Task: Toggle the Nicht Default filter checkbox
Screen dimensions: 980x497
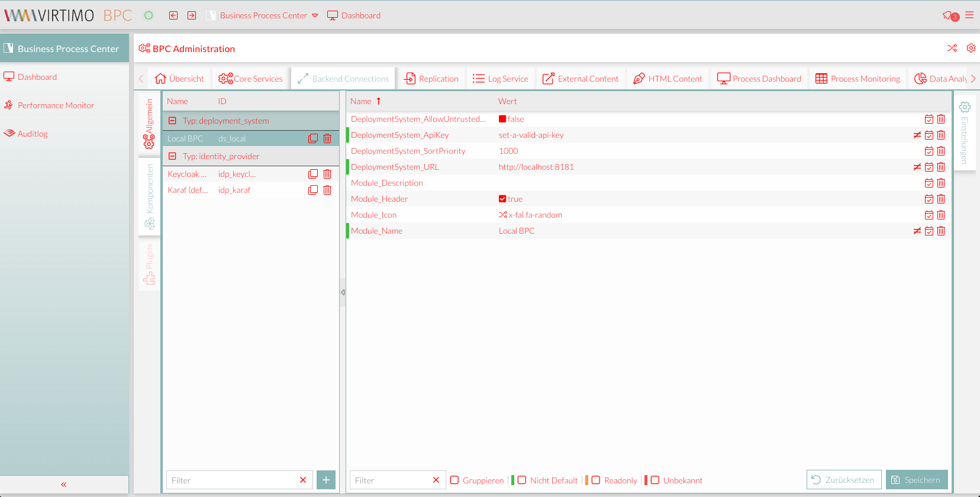Action: 522,480
